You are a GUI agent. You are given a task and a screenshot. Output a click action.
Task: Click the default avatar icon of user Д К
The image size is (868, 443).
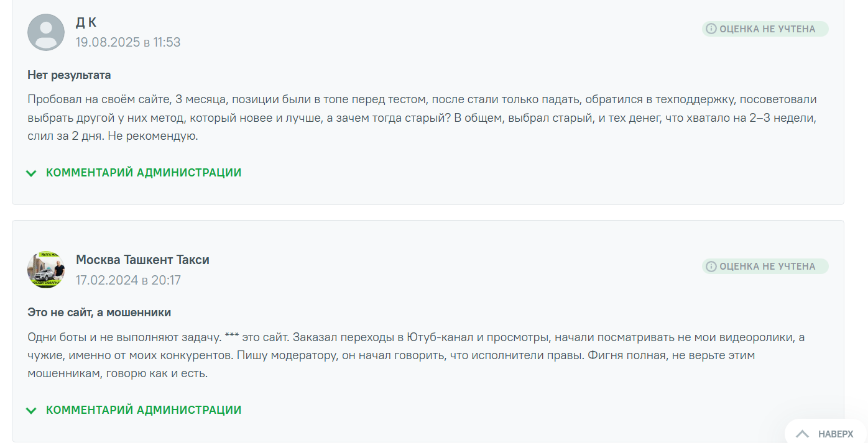click(45, 32)
